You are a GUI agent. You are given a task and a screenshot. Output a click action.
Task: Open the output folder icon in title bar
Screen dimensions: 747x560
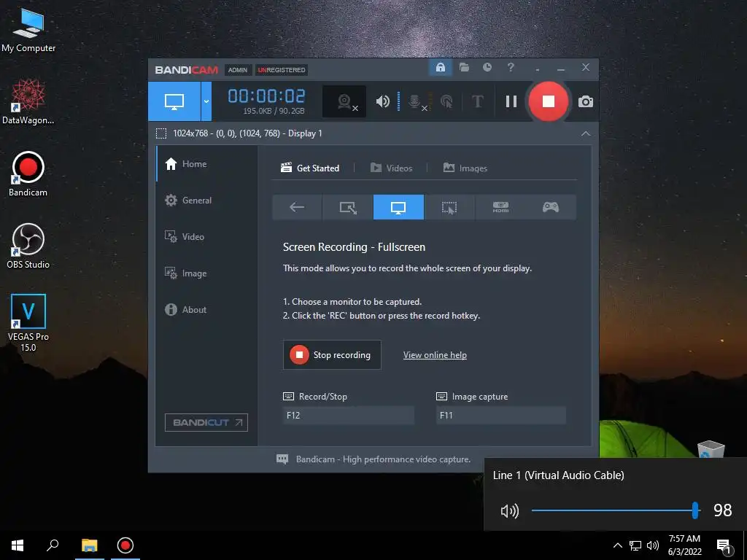464,67
